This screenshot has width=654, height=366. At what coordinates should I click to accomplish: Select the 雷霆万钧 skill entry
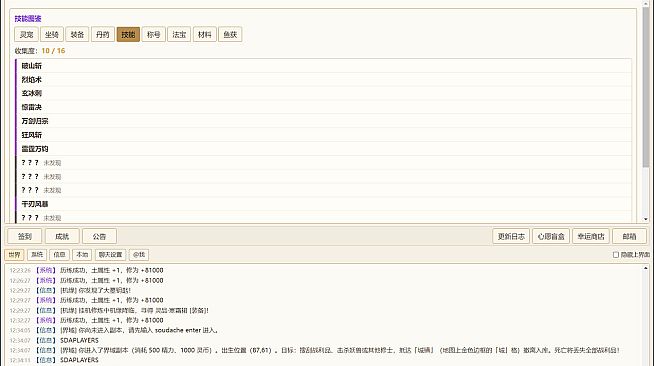pos(323,149)
